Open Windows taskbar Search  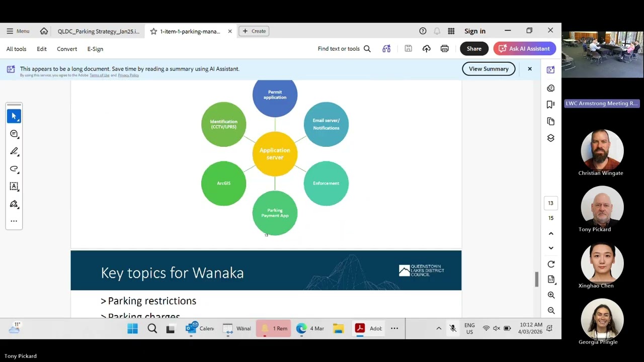[x=152, y=329]
